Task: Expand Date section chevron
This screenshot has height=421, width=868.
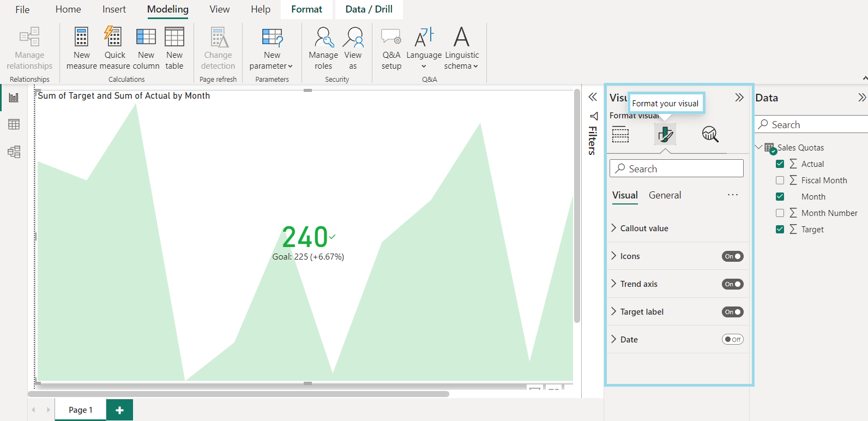Action: click(614, 339)
